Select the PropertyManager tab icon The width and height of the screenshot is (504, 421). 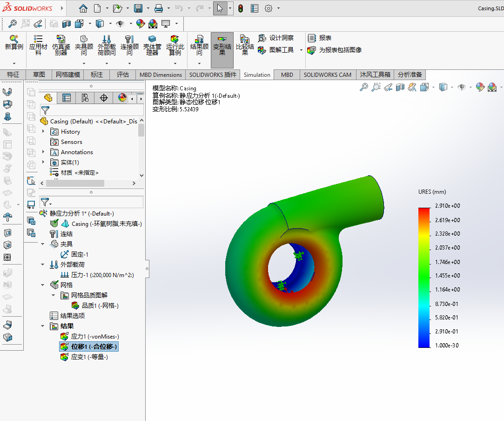point(67,98)
